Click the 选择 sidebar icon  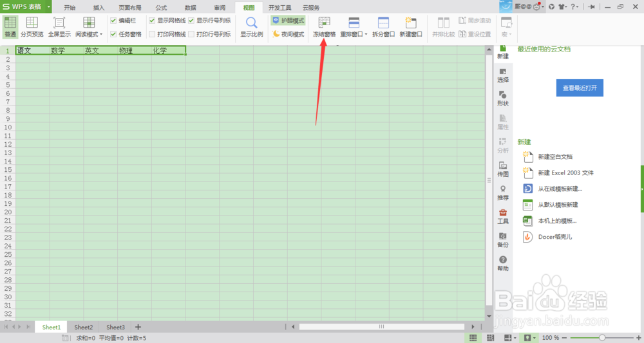click(503, 75)
